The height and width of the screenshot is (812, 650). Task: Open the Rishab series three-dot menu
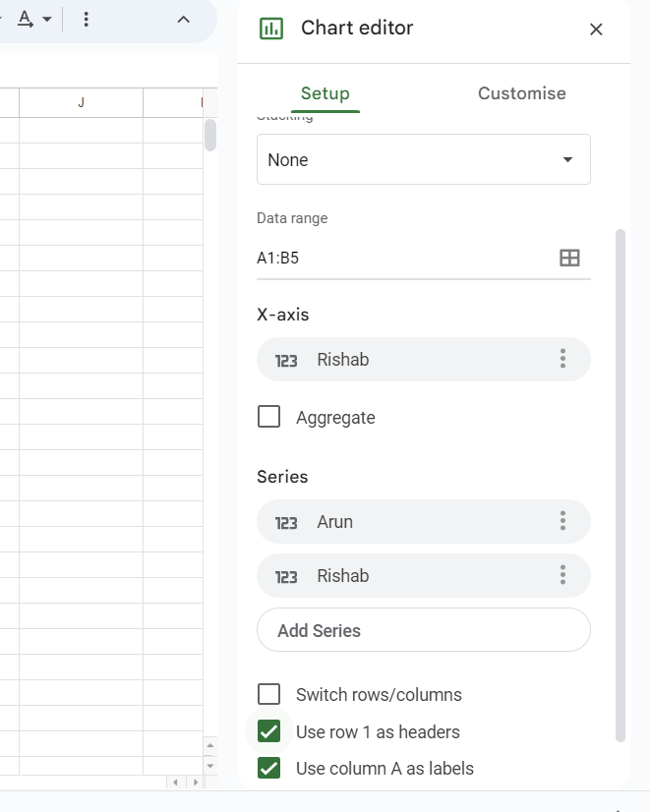click(562, 576)
